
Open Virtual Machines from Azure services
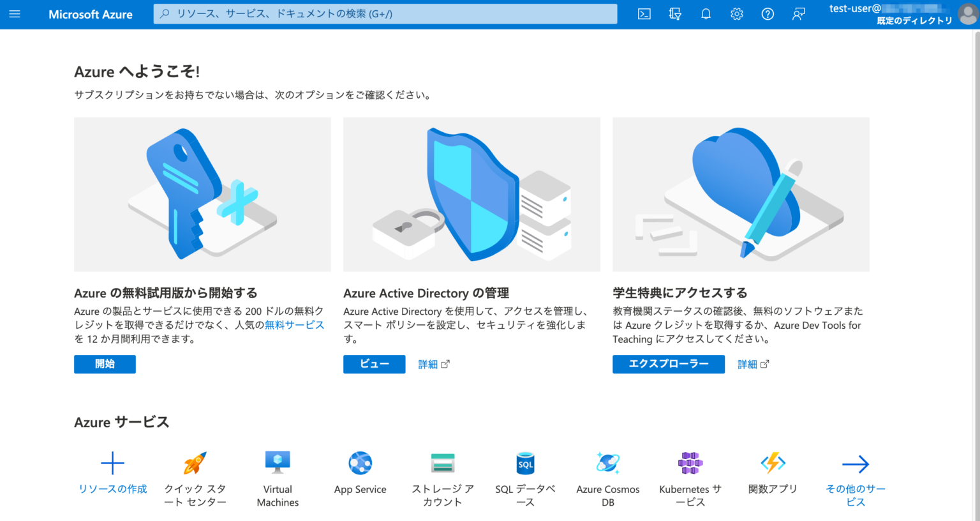coord(277,463)
